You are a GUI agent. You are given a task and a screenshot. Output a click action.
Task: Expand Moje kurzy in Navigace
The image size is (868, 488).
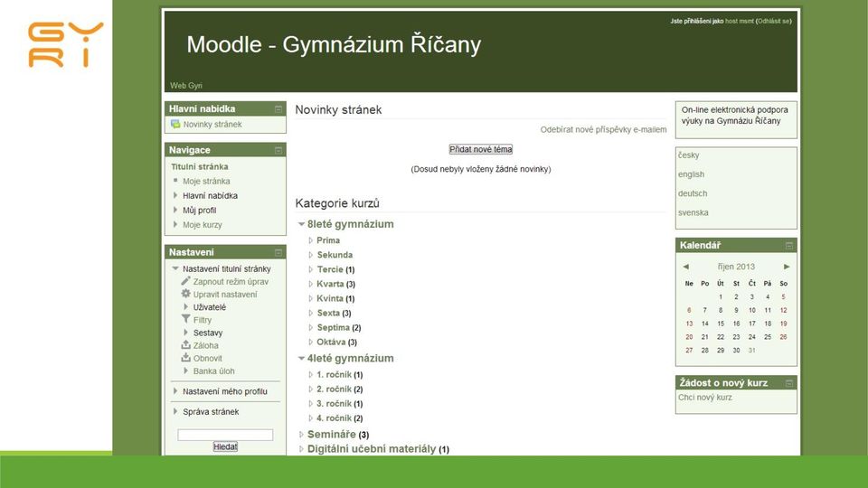(x=175, y=224)
